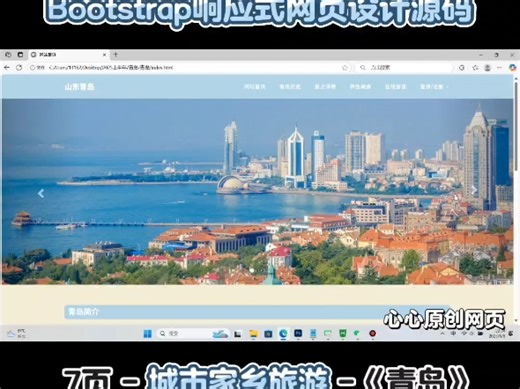This screenshot has width=520, height=389.
Task: Open the weather widget on the taskbar
Action: (16, 333)
